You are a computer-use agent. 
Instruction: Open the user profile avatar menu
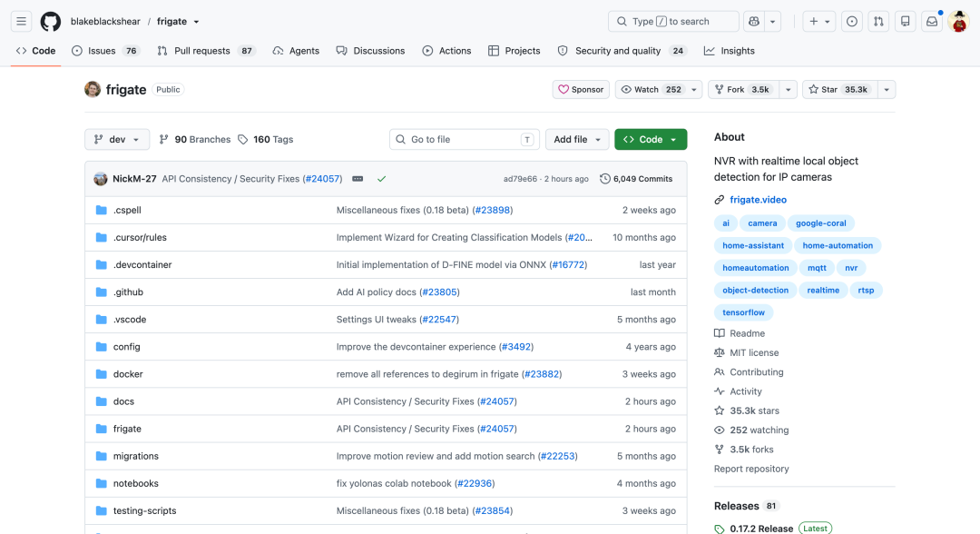(x=958, y=21)
